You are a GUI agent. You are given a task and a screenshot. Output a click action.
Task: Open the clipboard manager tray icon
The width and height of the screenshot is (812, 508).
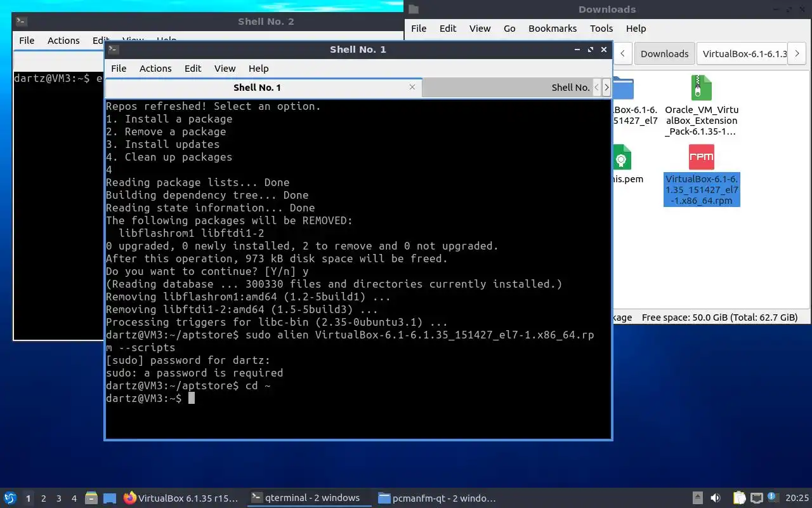[739, 498]
